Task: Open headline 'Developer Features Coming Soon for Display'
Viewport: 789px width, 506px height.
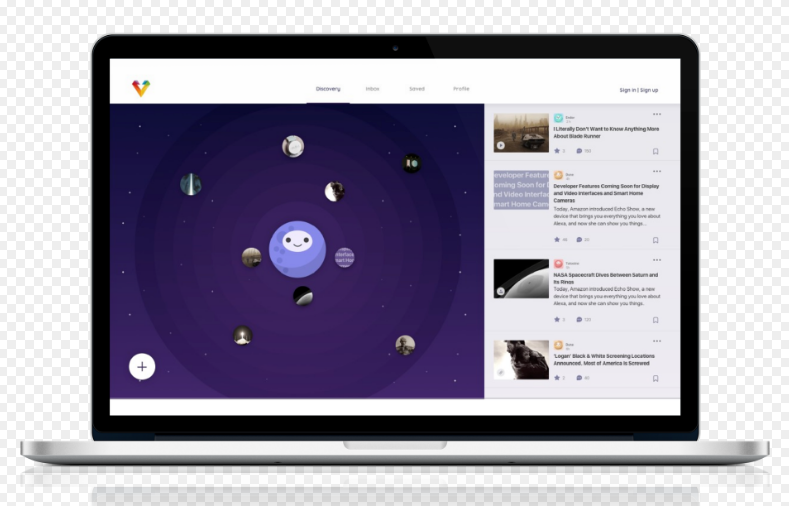Action: coord(606,193)
